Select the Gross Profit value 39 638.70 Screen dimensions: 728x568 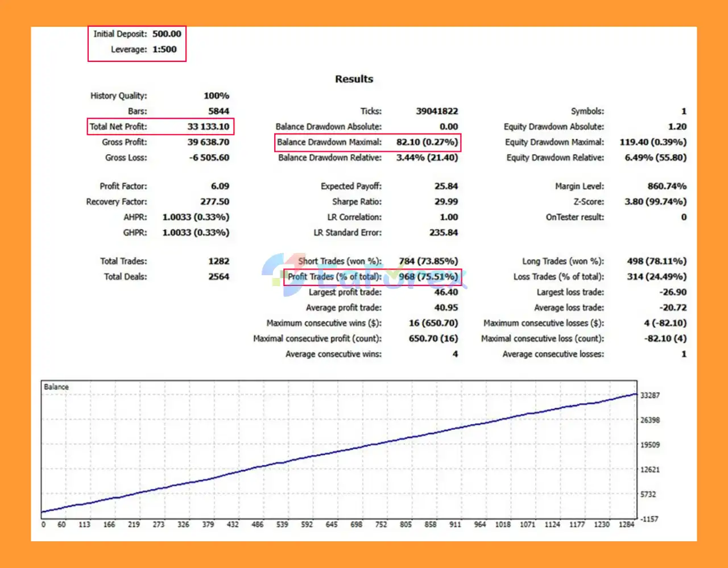(x=208, y=142)
